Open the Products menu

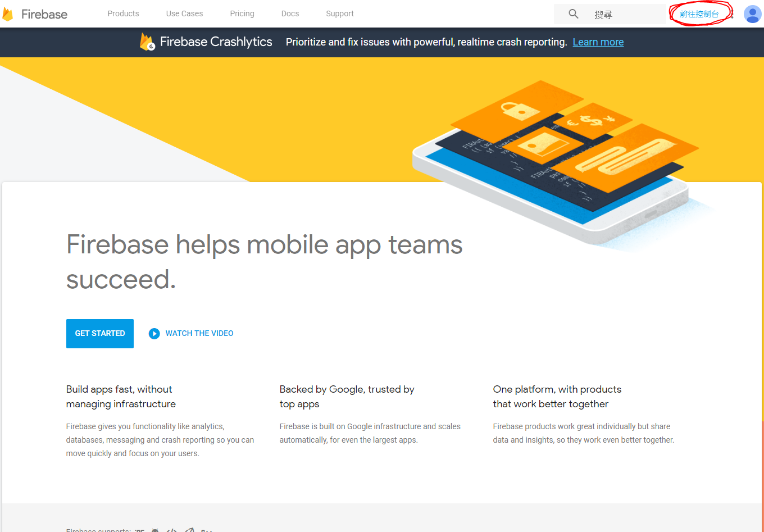point(123,13)
